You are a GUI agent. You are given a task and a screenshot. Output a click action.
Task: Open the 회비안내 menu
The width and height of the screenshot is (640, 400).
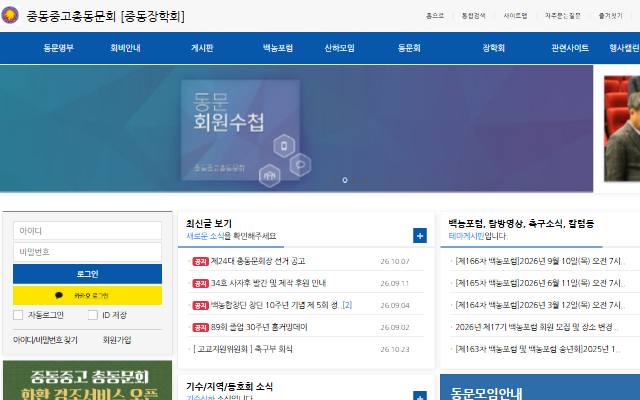click(125, 48)
